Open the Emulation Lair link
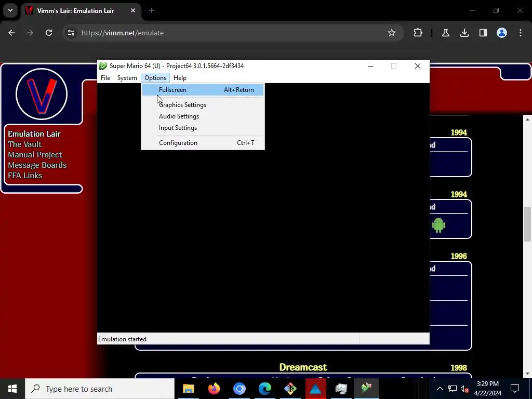 coord(34,134)
